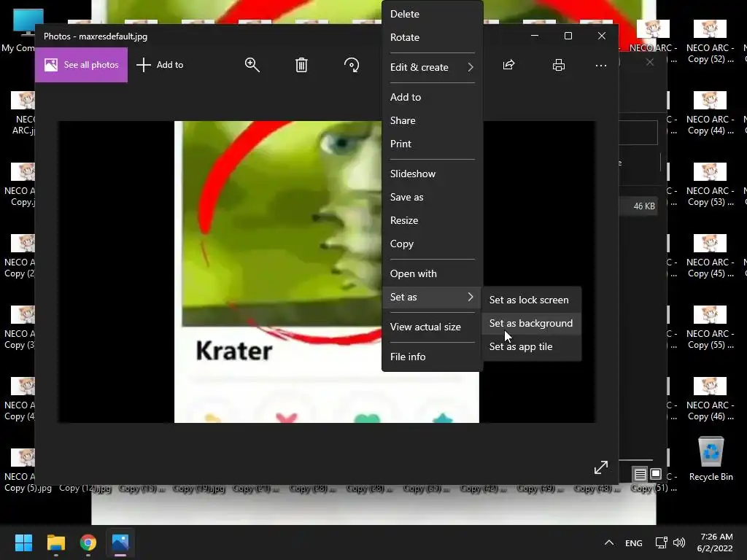Click the trash delete icon in Photos toolbar
Image resolution: width=747 pixels, height=560 pixels.
point(301,65)
